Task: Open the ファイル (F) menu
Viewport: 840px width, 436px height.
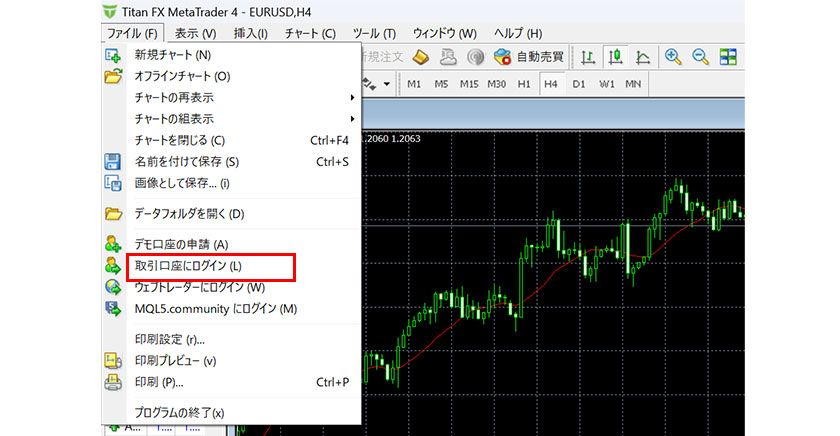Action: click(x=132, y=33)
